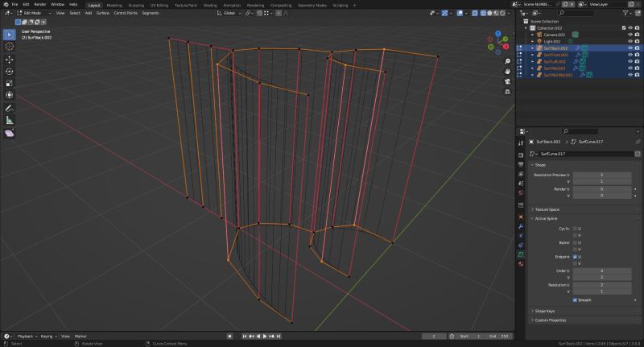Enable Cyclic U checkbox
This screenshot has height=347, width=644.
point(575,229)
